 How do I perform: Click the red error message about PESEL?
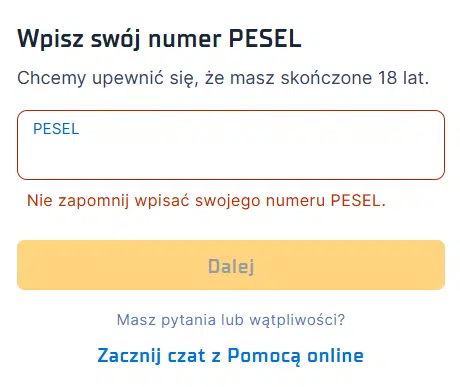coord(206,201)
